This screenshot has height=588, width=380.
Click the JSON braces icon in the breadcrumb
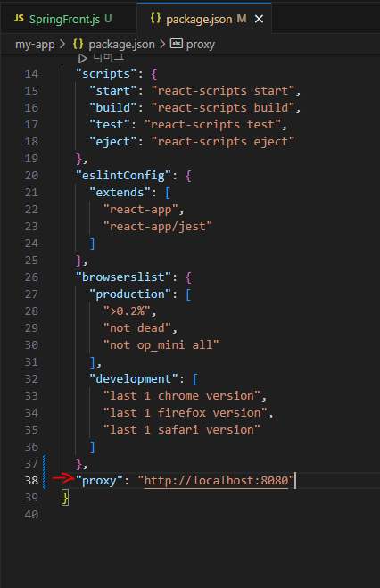click(x=78, y=44)
